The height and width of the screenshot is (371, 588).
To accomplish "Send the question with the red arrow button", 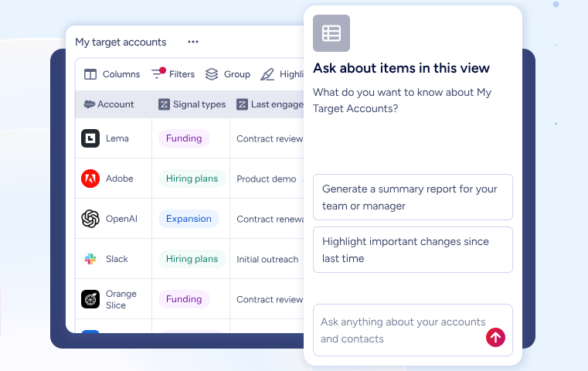I will click(x=495, y=337).
